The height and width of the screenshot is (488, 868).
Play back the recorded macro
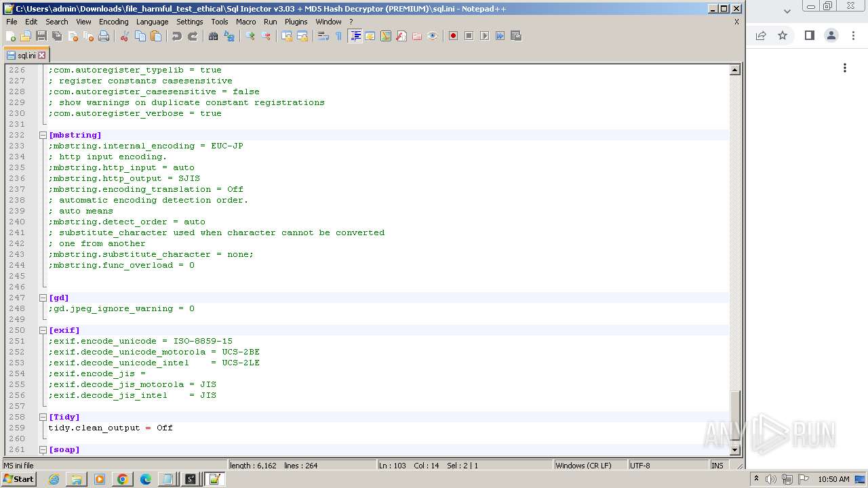485,36
